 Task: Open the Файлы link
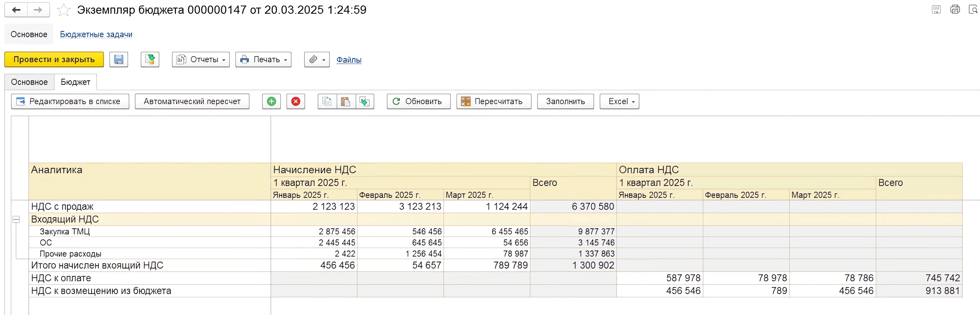(x=349, y=60)
